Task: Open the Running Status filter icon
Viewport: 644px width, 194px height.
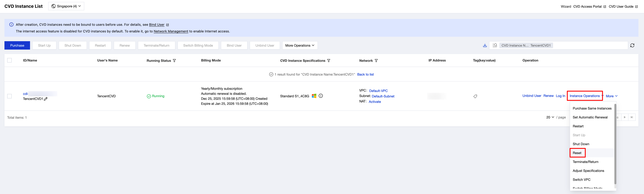Action: (x=174, y=61)
